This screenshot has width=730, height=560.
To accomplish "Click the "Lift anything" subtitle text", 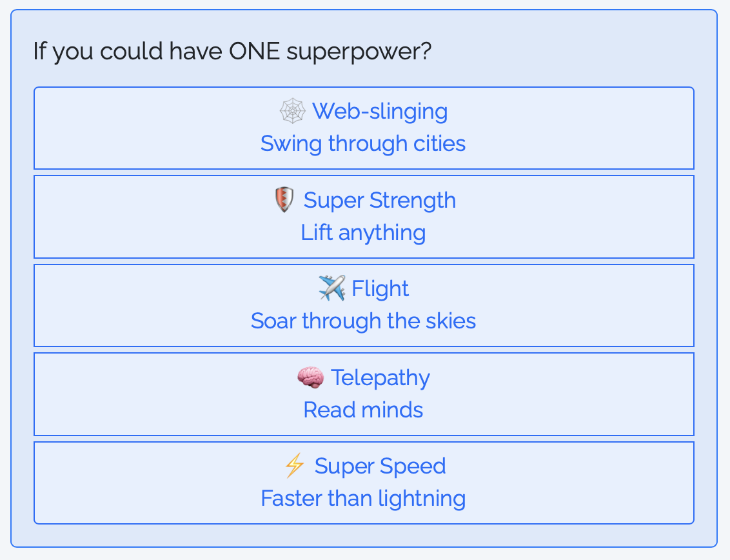I will click(363, 232).
